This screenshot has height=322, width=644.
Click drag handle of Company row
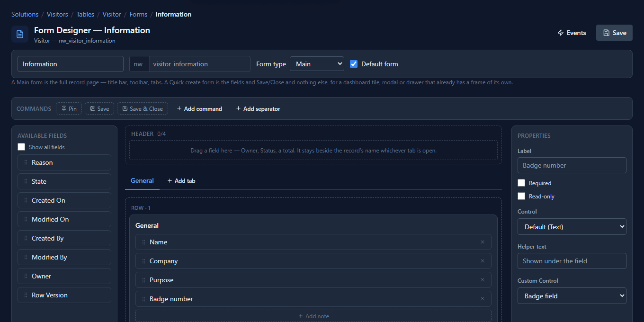click(x=143, y=261)
